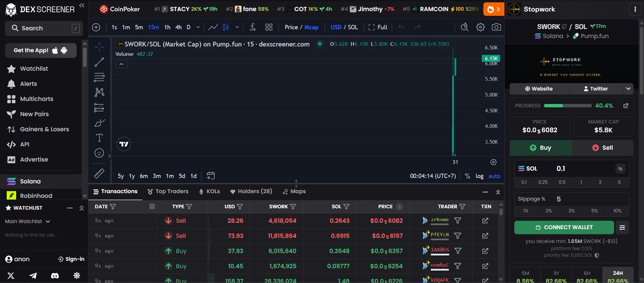
Task: Toggle log scale on chart
Action: [x=479, y=175]
